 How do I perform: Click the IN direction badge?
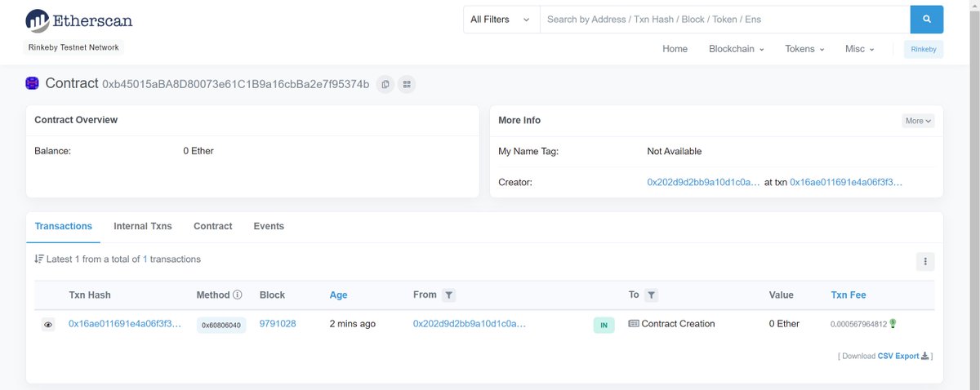coord(604,325)
